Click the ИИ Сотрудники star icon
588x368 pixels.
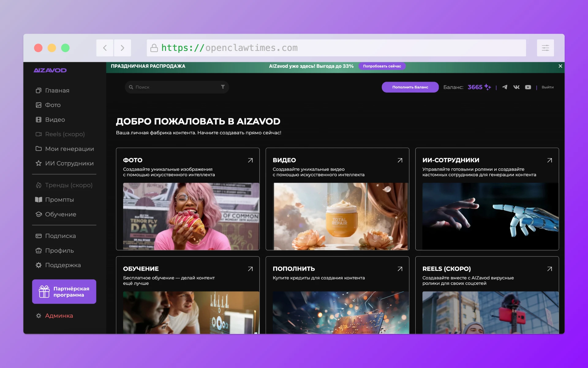click(x=39, y=163)
